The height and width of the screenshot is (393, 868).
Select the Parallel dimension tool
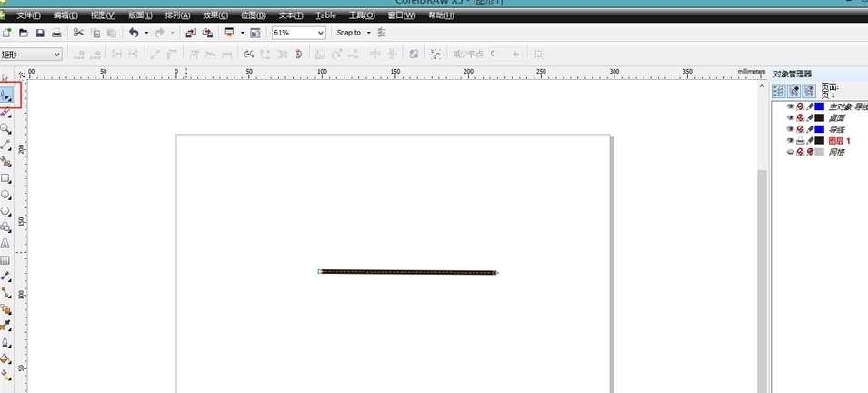pos(5,276)
